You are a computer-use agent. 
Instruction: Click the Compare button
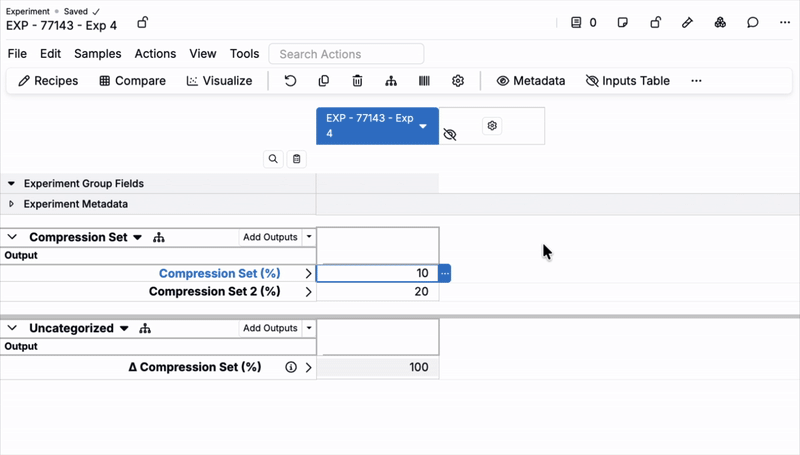coord(133,81)
